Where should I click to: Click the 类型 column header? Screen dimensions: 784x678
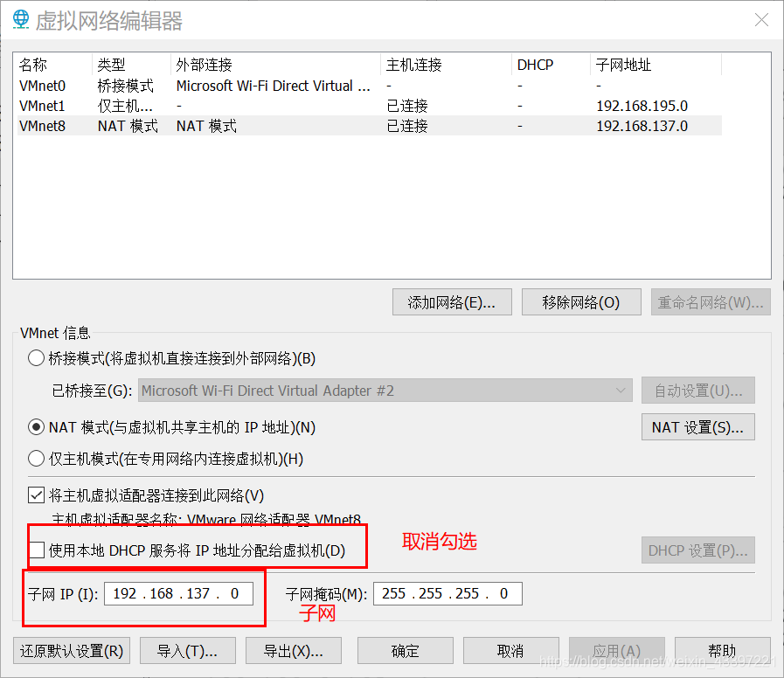pyautogui.click(x=131, y=65)
